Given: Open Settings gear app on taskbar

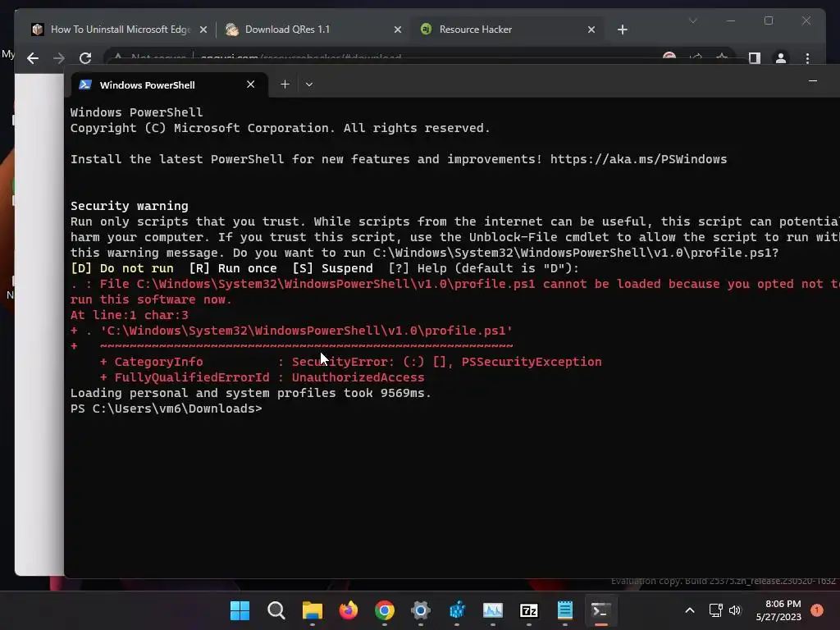Looking at the screenshot, I should pyautogui.click(x=421, y=610).
